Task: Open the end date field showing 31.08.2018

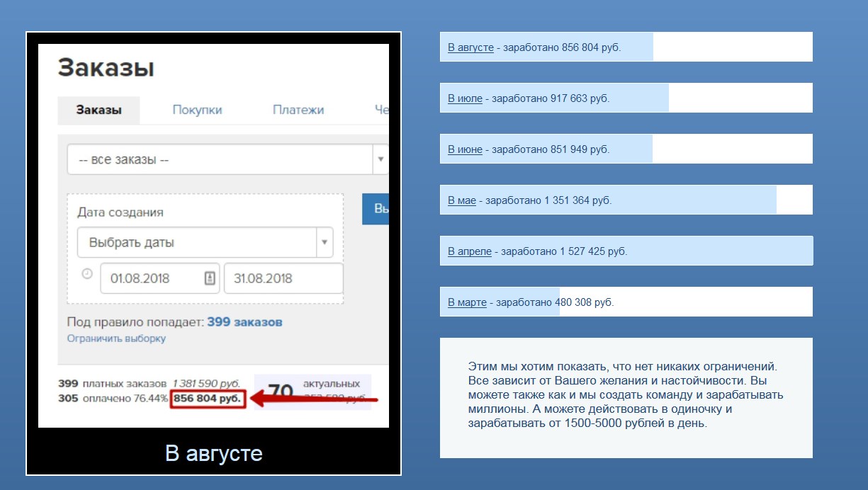Action: 283,278
